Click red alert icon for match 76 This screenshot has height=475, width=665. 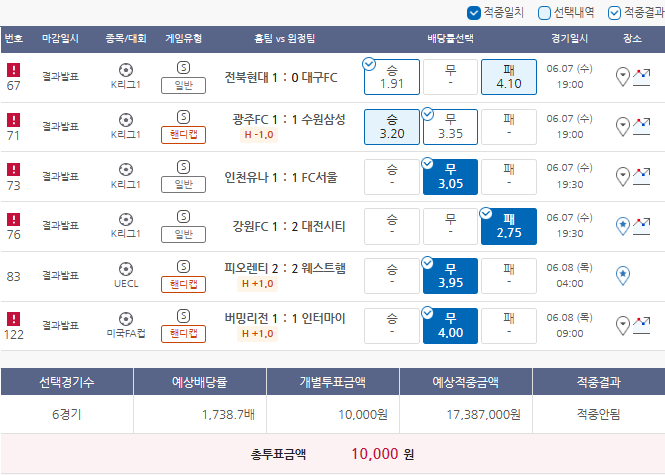point(14,219)
